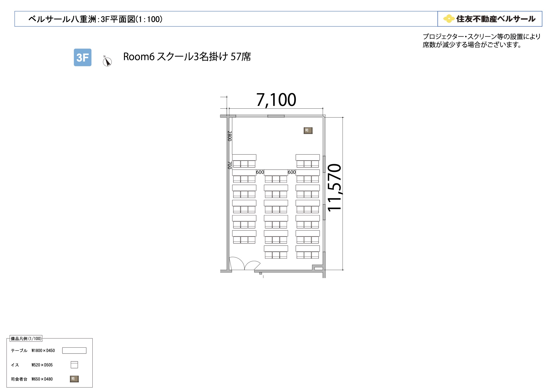Click the north compass arrow icon

(x=107, y=61)
